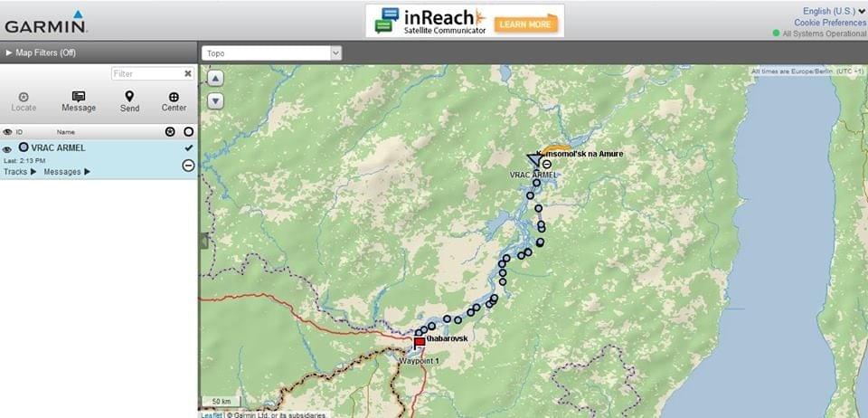
Task: Clear the Filter box with the X
Action: [x=188, y=73]
